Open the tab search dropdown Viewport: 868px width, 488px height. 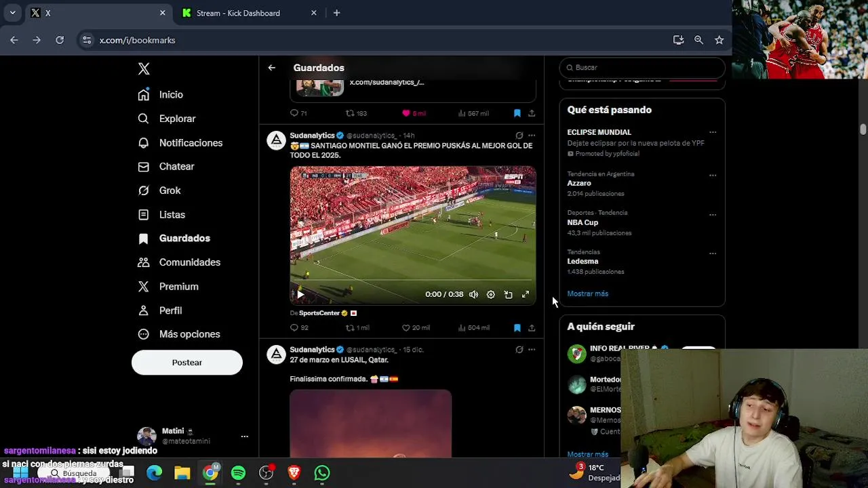click(x=12, y=13)
